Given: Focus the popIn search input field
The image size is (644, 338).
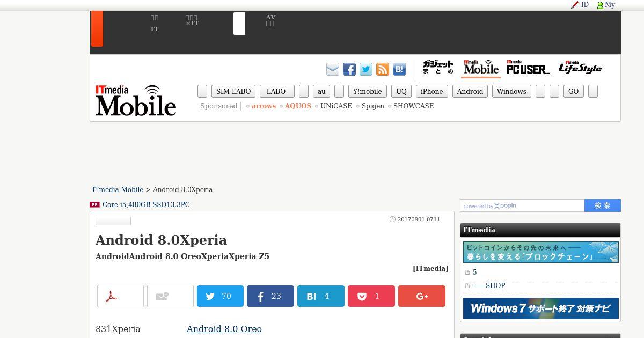Looking at the screenshot, I should 522,205.
